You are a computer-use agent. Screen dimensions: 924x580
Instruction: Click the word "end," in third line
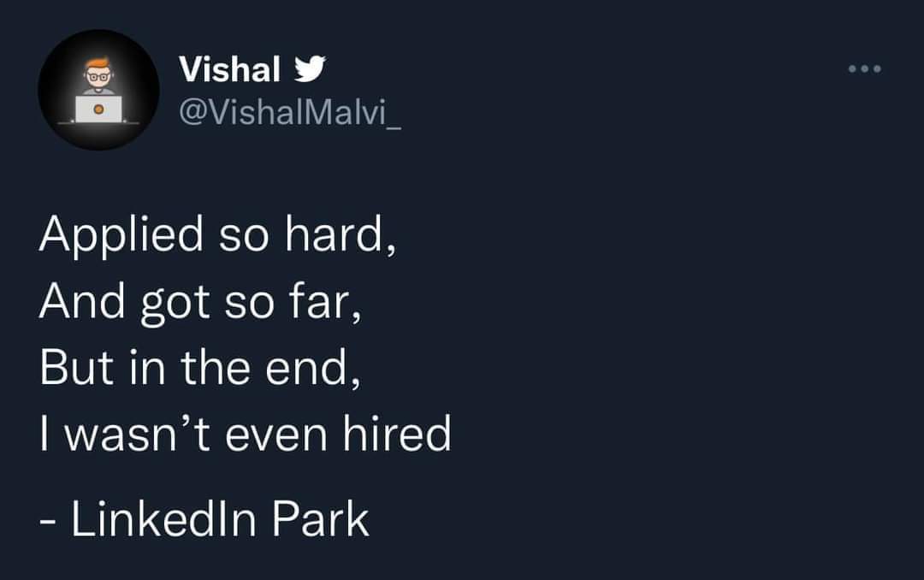(313, 368)
